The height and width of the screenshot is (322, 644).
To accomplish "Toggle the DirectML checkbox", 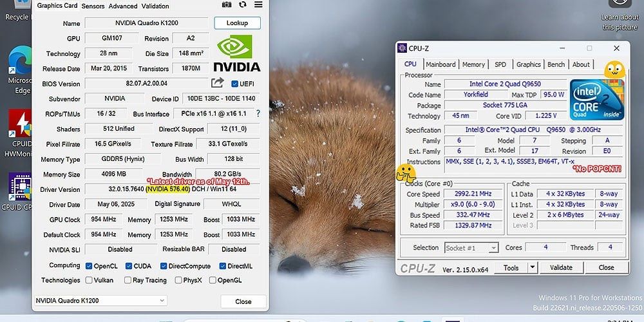I will pos(223,266).
